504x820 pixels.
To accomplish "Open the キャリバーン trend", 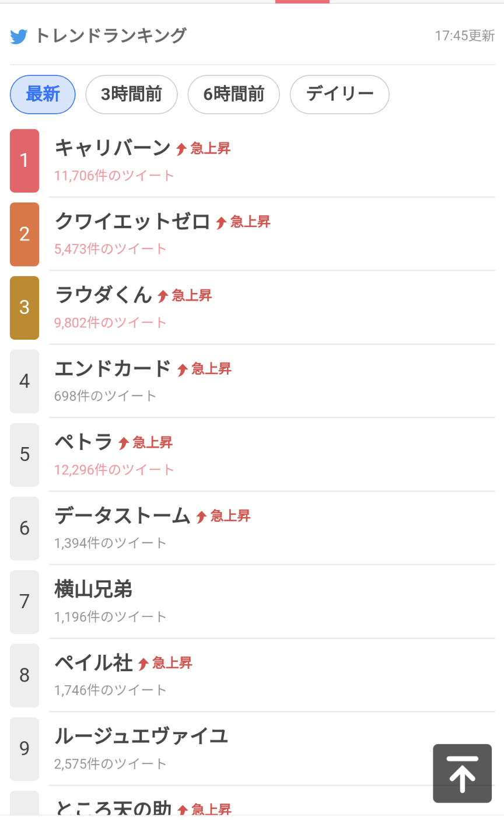I will pyautogui.click(x=113, y=148).
